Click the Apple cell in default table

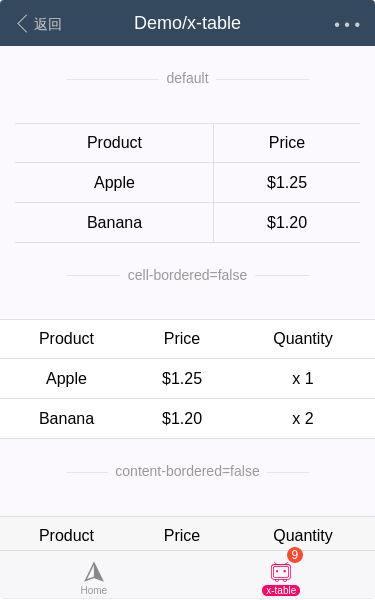114,183
